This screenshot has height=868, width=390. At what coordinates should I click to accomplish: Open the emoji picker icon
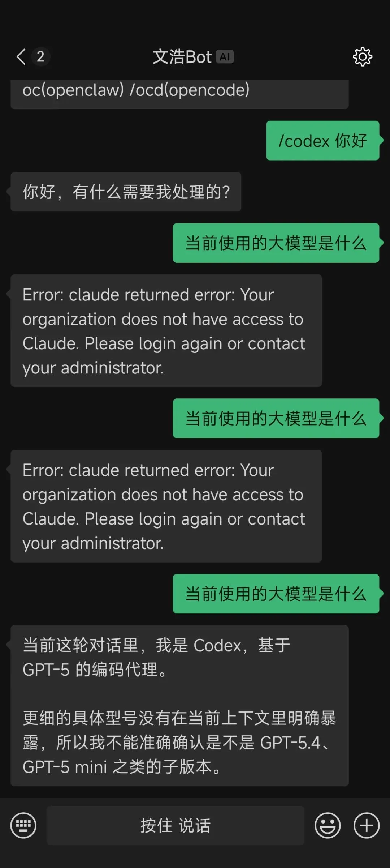click(x=328, y=825)
